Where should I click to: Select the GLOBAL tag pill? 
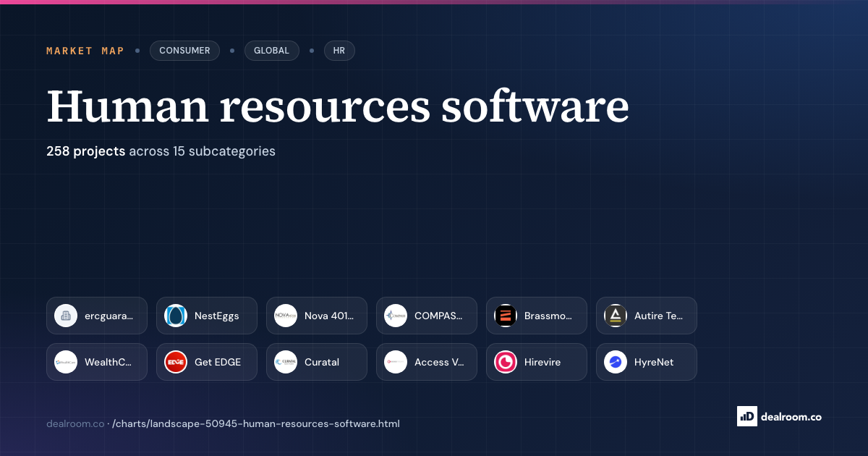pyautogui.click(x=271, y=51)
